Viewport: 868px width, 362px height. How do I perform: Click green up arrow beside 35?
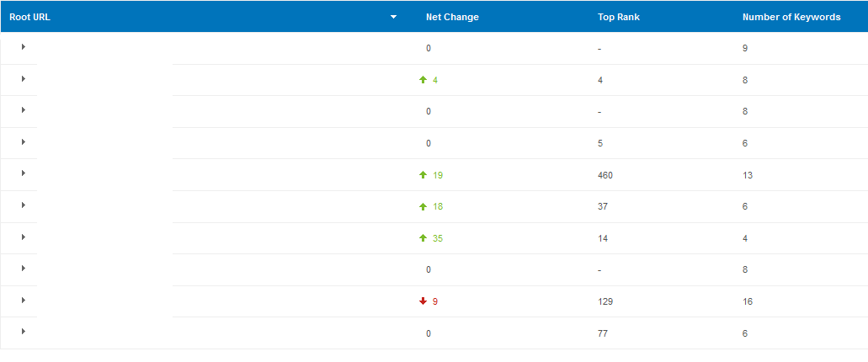(x=423, y=238)
